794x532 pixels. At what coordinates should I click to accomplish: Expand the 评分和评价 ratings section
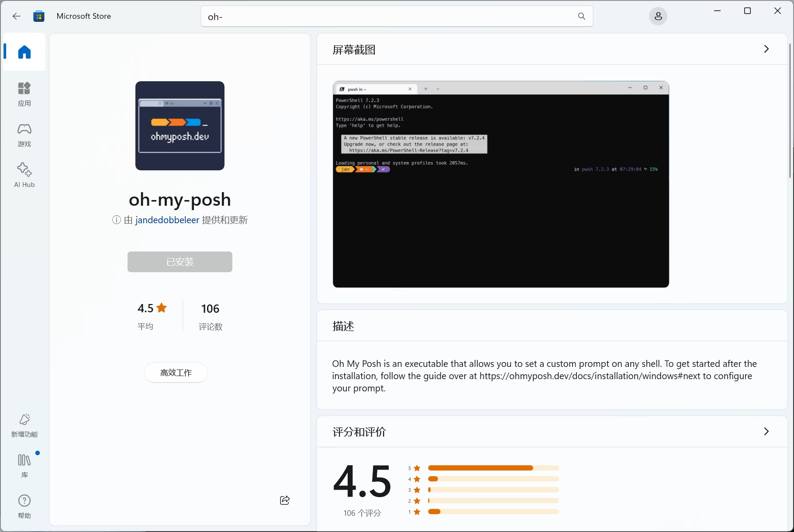pyautogui.click(x=766, y=431)
